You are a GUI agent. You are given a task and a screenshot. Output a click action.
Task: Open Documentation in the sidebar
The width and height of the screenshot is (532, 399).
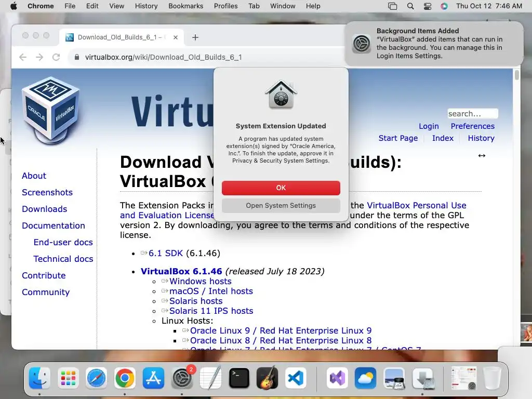[54, 225]
